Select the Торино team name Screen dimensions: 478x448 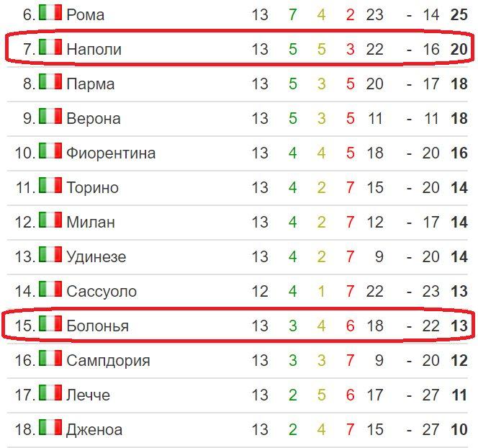92,187
